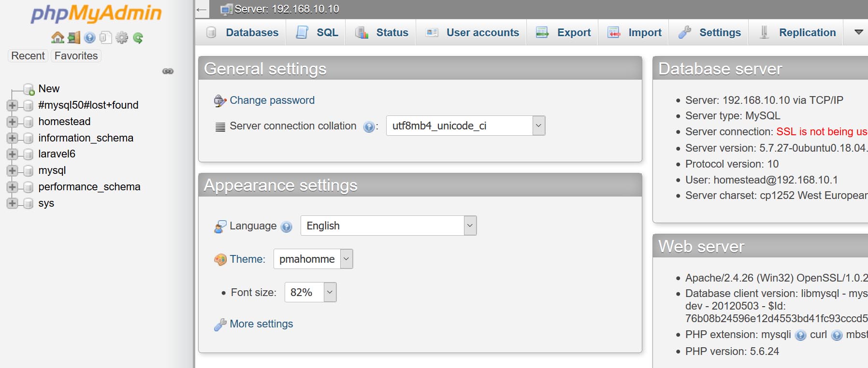Image resolution: width=868 pixels, height=368 pixels.
Task: Expand the mysql database tree node
Action: click(12, 170)
